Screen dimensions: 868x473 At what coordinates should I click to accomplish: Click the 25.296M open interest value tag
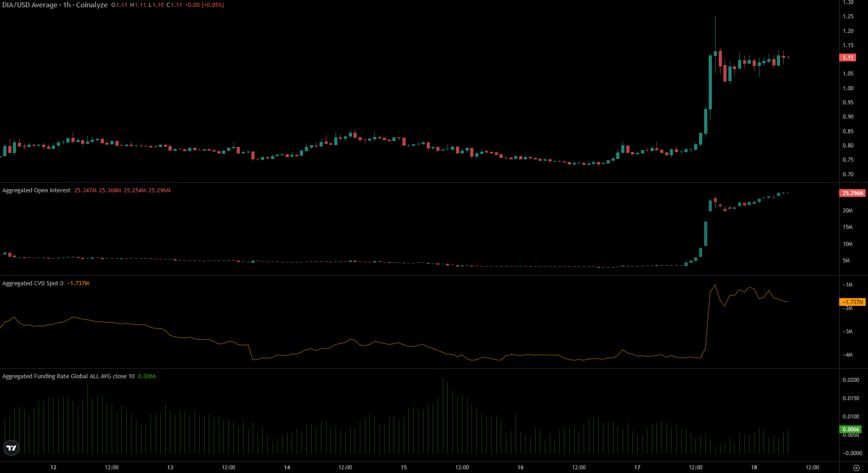[852, 193]
